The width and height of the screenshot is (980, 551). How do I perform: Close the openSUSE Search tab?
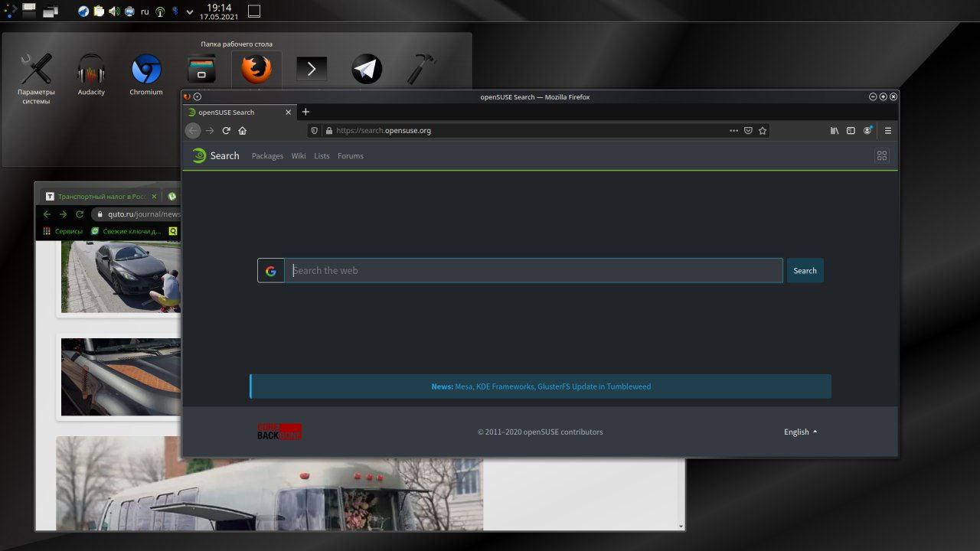click(x=288, y=112)
